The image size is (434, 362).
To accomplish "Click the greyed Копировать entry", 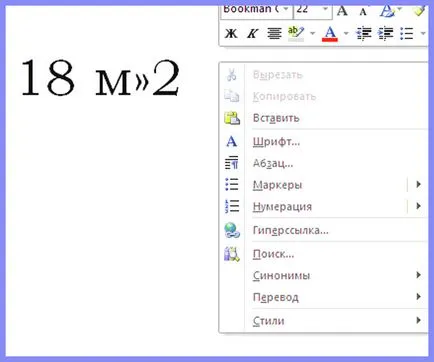I will (284, 96).
